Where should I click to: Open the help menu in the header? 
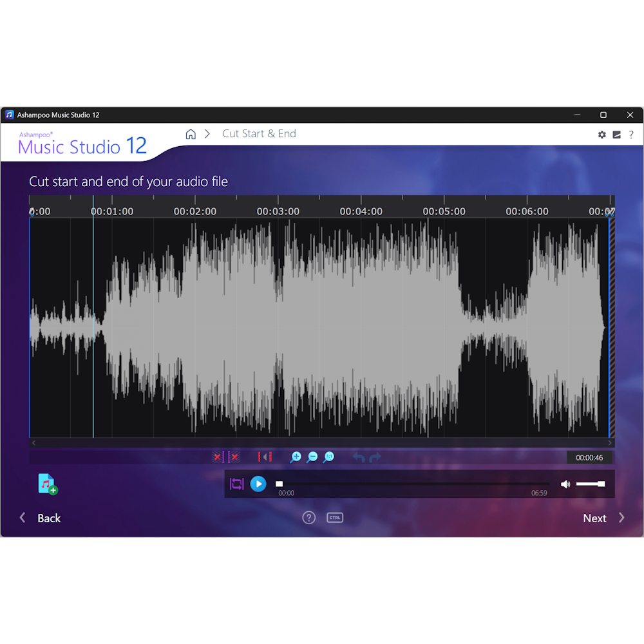631,135
